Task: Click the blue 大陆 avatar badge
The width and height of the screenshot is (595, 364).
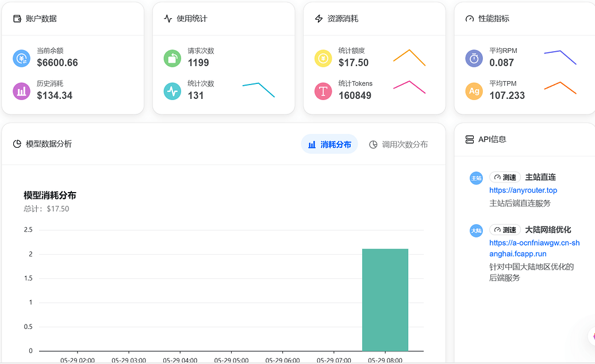Action: 476,231
